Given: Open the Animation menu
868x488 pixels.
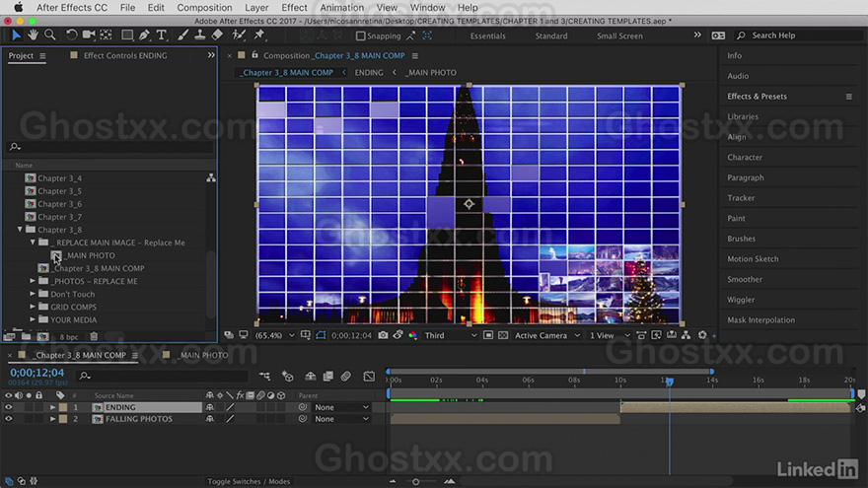Looking at the screenshot, I should click(341, 8).
